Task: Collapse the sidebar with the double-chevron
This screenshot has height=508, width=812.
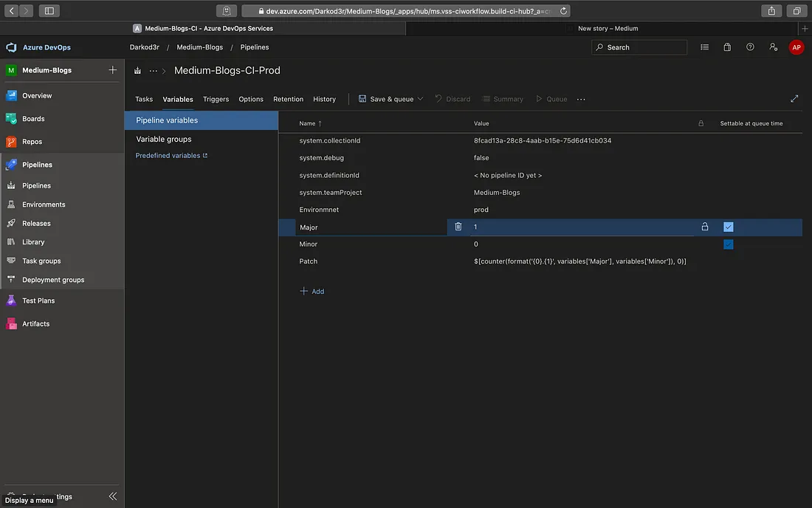Action: [113, 496]
